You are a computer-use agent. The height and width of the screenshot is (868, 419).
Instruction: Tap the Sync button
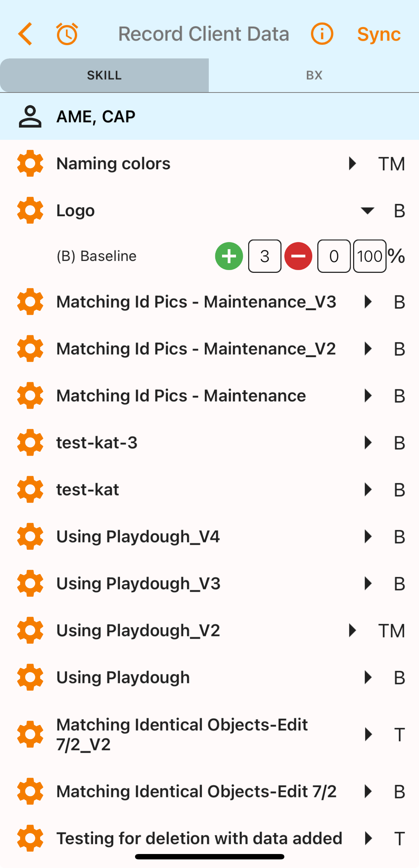point(379,34)
